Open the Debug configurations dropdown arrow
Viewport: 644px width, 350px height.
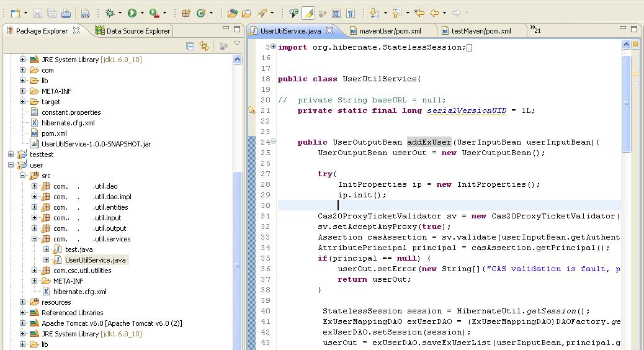coord(120,13)
